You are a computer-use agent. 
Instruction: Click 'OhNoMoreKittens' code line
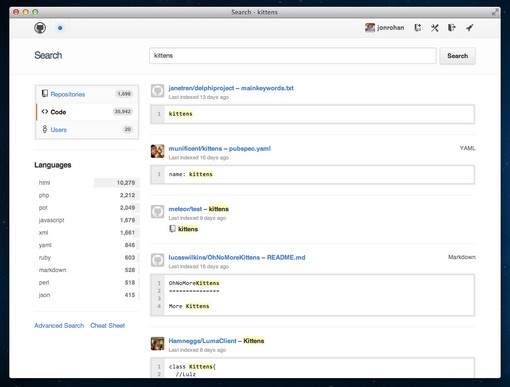(194, 283)
